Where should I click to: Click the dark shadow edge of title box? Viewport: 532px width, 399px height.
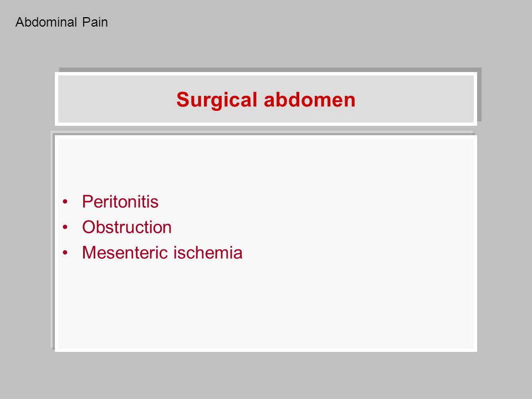[479, 95]
